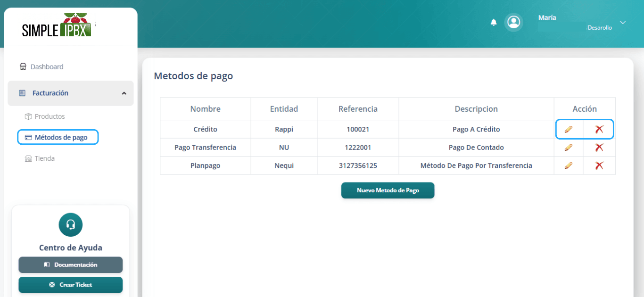The width and height of the screenshot is (644, 297).
Task: Select the Crédito name cell
Action: [x=206, y=129]
